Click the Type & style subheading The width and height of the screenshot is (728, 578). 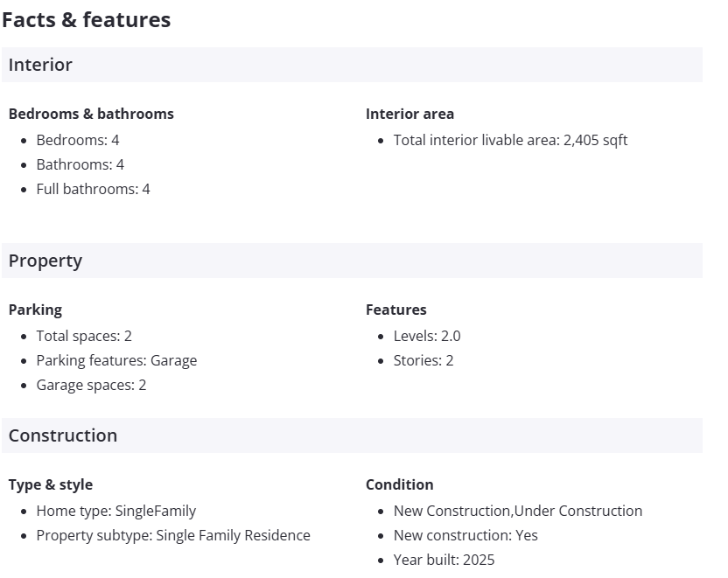tap(51, 484)
